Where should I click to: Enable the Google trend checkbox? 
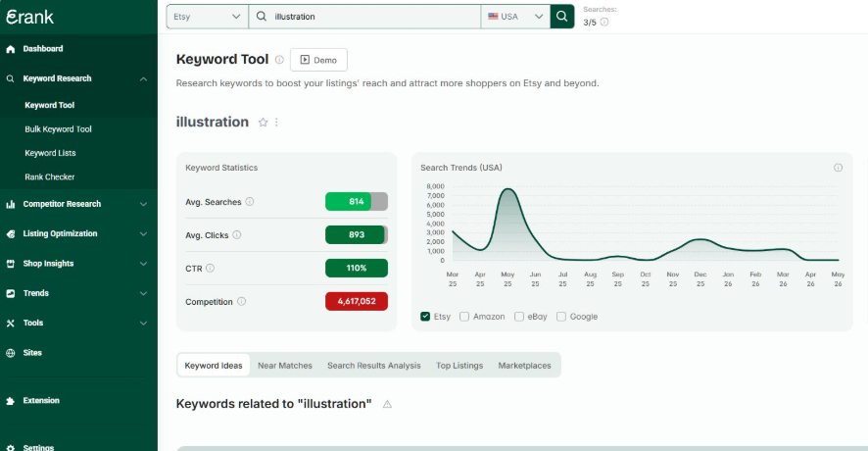point(560,317)
